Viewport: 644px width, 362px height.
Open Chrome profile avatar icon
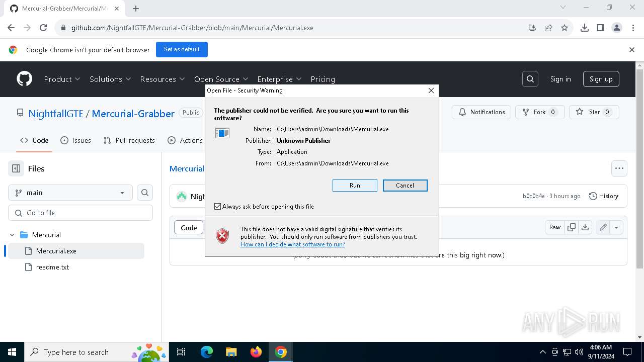point(617,28)
